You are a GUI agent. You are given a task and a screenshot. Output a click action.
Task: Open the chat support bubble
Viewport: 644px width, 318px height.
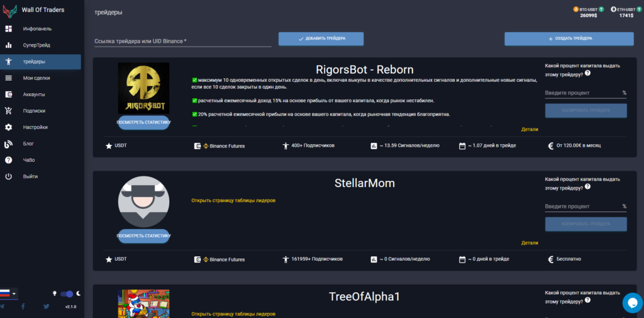[633, 303]
